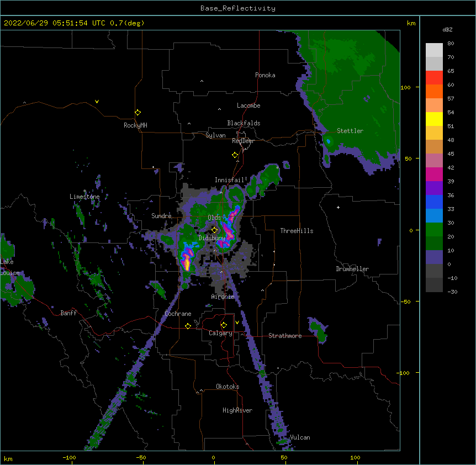Click the ThreeHills town label
This screenshot has height=465, width=476.
tap(297, 231)
